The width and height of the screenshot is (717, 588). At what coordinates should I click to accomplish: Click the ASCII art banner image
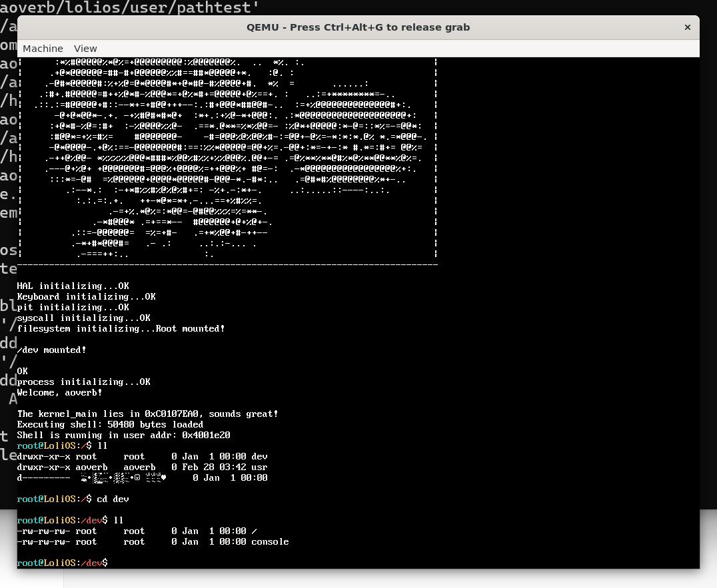coord(227,160)
